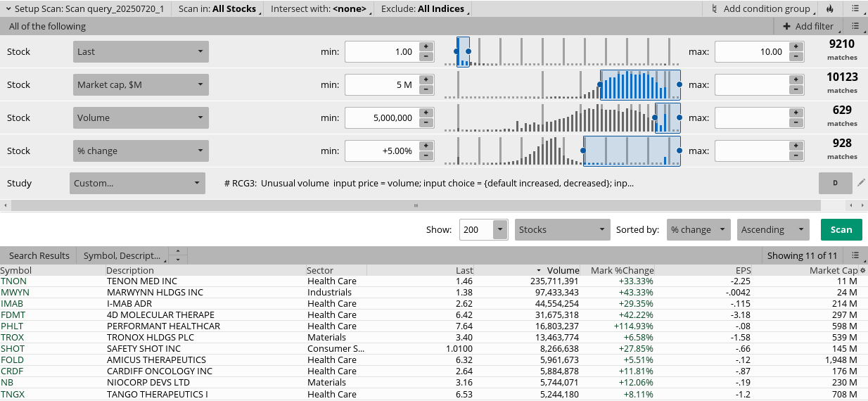Click the Last max value field 10.00

(x=751, y=51)
